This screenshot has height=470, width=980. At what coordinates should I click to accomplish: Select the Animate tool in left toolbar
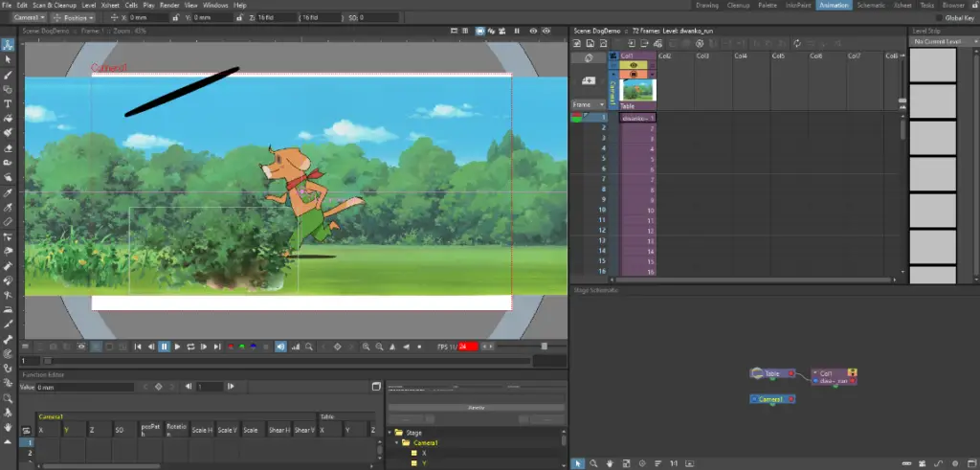8,45
